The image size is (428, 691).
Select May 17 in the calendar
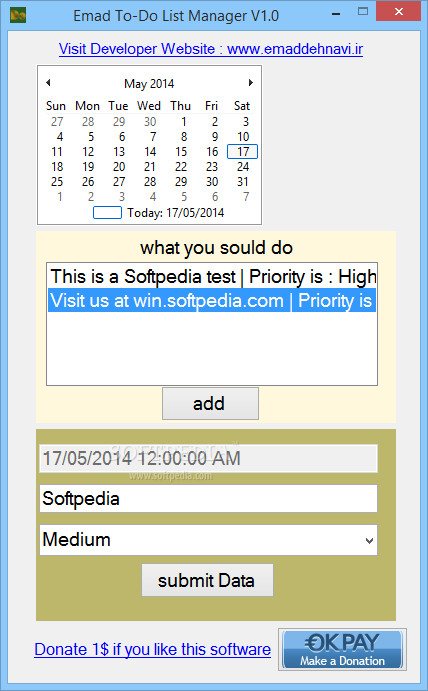pos(242,152)
